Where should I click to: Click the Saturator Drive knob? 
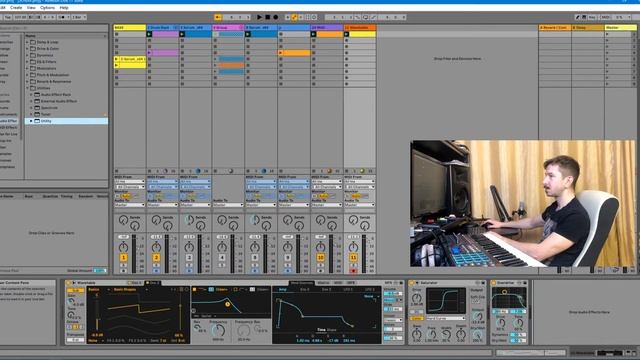[417, 298]
